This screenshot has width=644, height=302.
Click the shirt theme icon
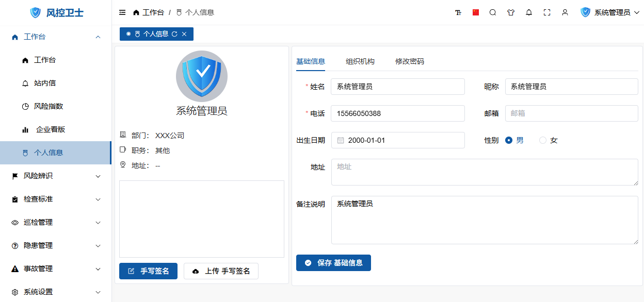pos(511,12)
